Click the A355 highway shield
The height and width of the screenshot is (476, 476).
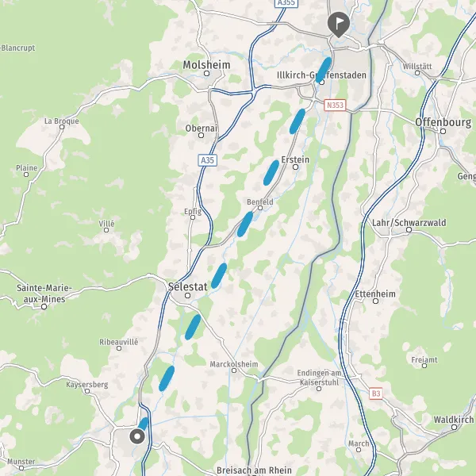[286, 2]
